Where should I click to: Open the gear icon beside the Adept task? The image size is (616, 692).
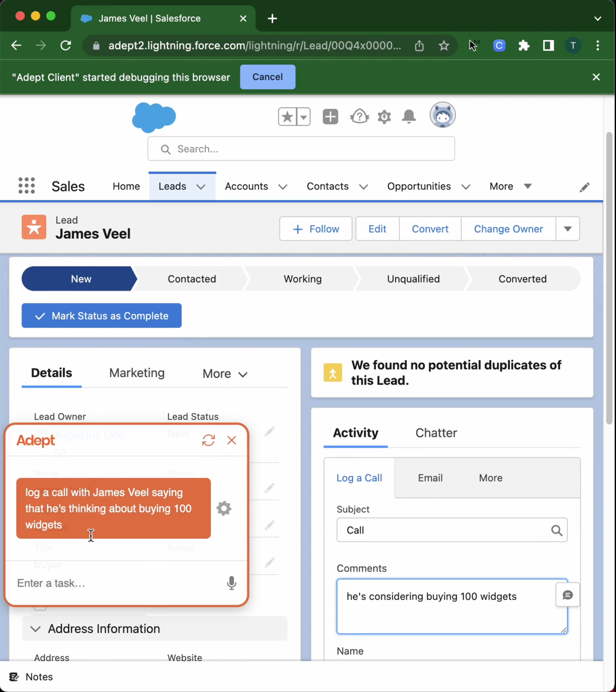[224, 508]
